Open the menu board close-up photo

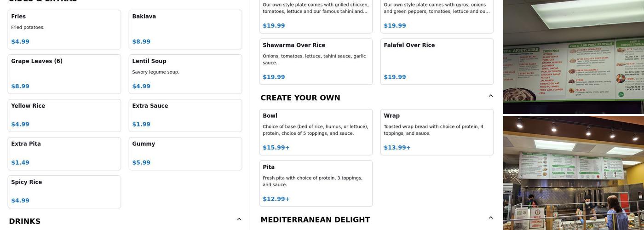[573, 57]
